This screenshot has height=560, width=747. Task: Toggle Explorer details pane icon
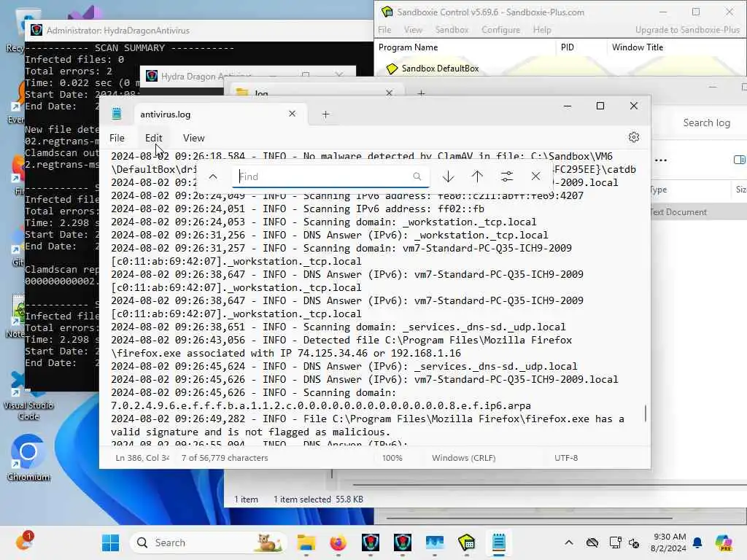(x=740, y=160)
